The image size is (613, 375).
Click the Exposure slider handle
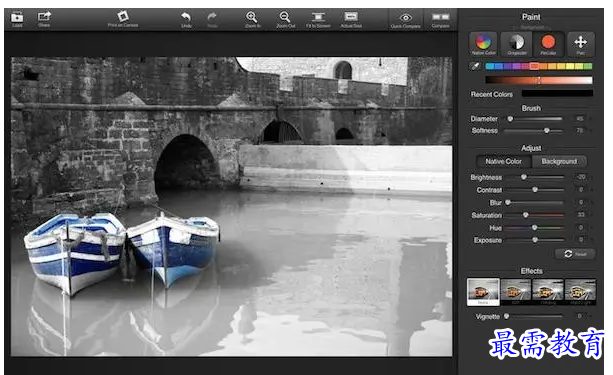[x=535, y=240]
